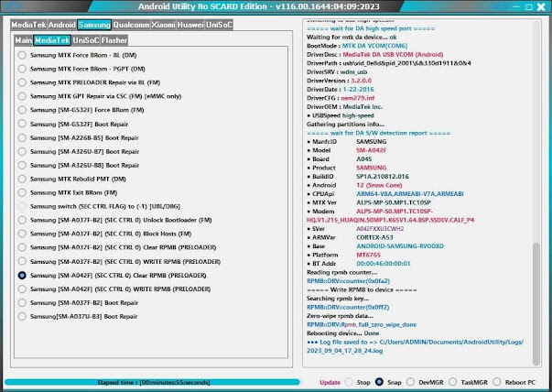552x392 pixels.
Task: Open the UniSoC sub-tab under Samsung
Action: pyautogui.click(x=86, y=40)
